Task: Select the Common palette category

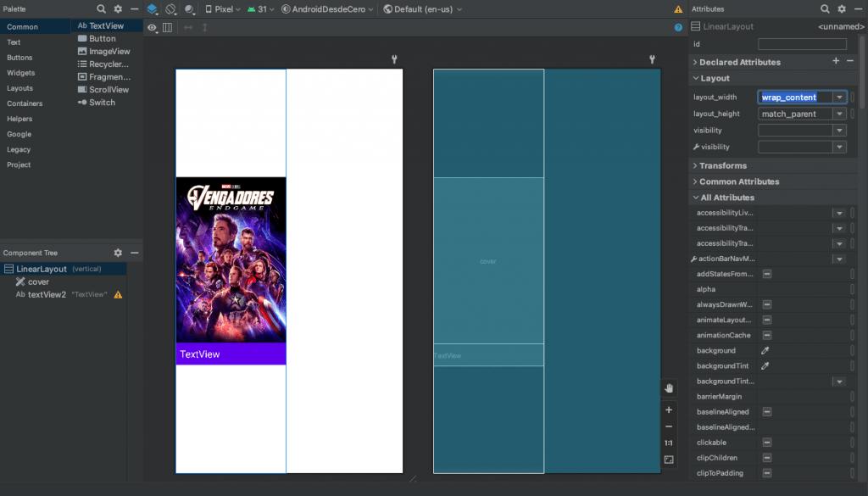Action: 36,26
